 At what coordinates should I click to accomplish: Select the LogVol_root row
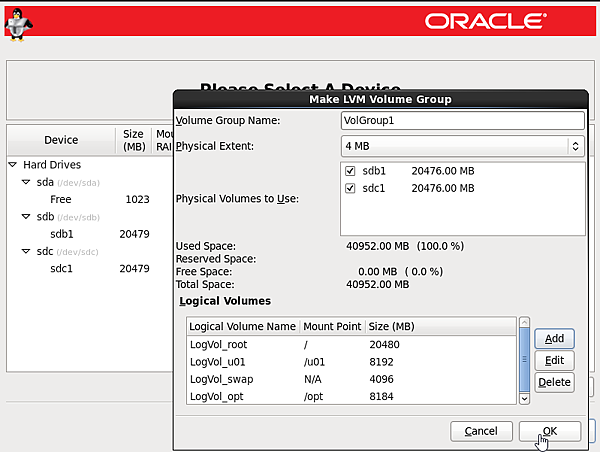(351, 344)
